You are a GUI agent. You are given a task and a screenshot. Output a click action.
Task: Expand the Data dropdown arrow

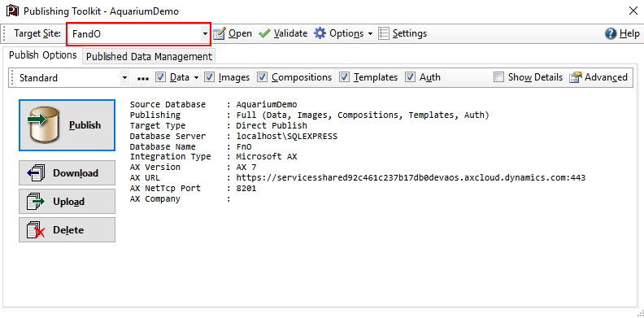pyautogui.click(x=196, y=77)
